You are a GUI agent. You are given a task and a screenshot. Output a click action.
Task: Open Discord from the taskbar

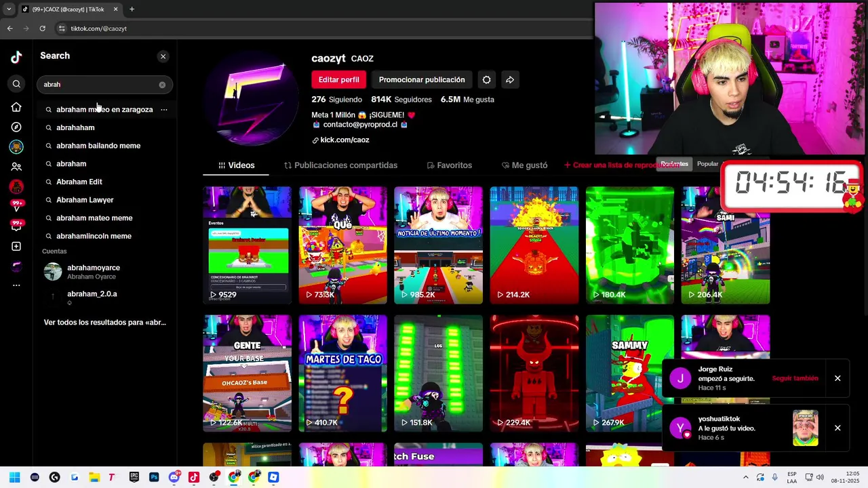(174, 477)
